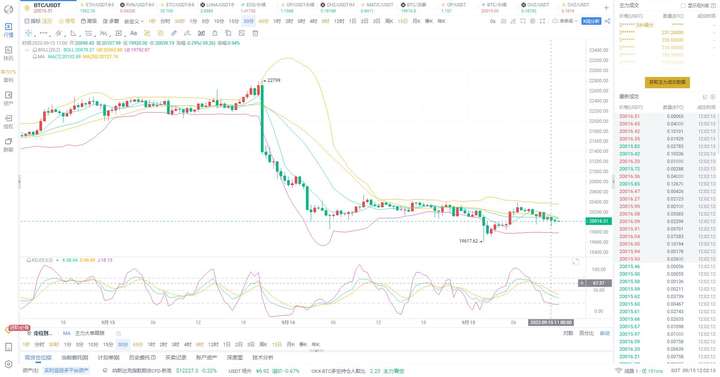Image resolution: width=720 pixels, height=377 pixels.
Task: Open the settings gear in left sidebar
Action: 8,364
